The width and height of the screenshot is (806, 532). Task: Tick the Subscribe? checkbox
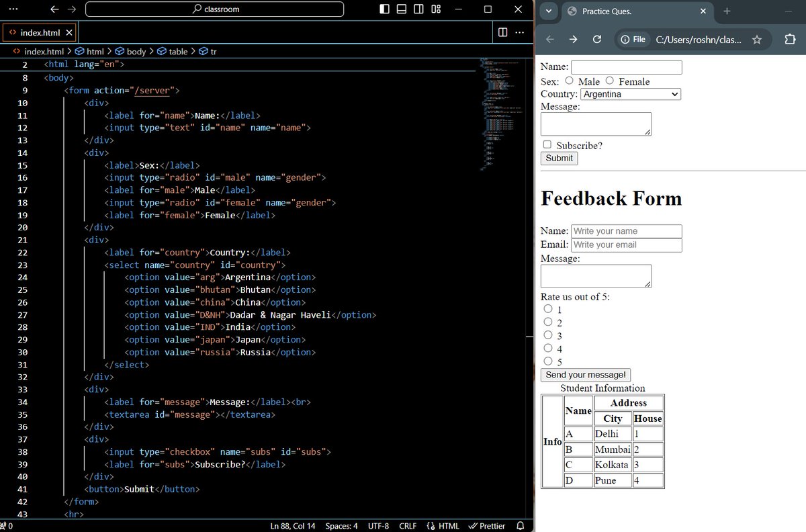[x=547, y=144]
